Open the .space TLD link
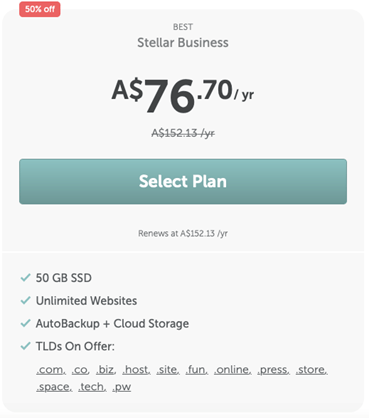 click(x=54, y=387)
